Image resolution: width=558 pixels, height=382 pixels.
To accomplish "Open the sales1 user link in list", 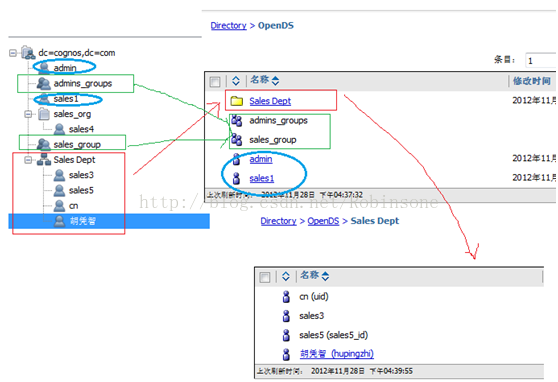I will tap(262, 178).
